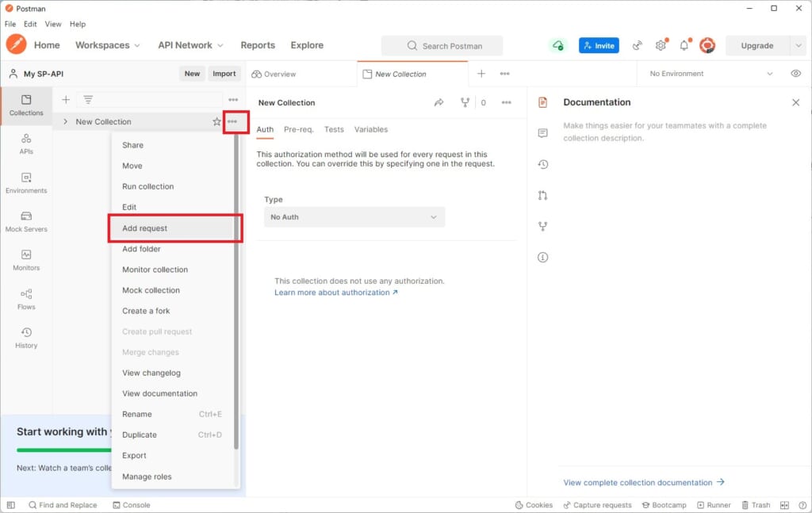Open the File menu
Screen dimensions: 812x513
pyautogui.click(x=10, y=24)
